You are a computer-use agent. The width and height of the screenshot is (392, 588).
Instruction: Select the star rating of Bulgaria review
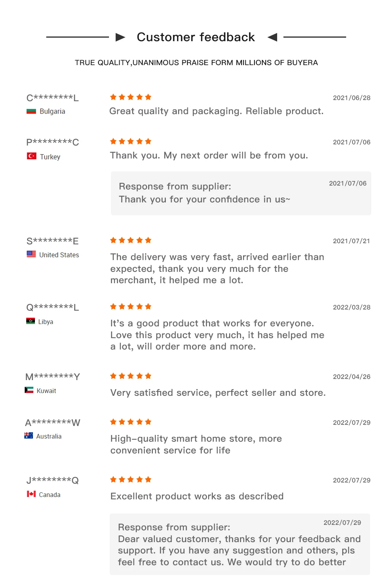pyautogui.click(x=131, y=97)
